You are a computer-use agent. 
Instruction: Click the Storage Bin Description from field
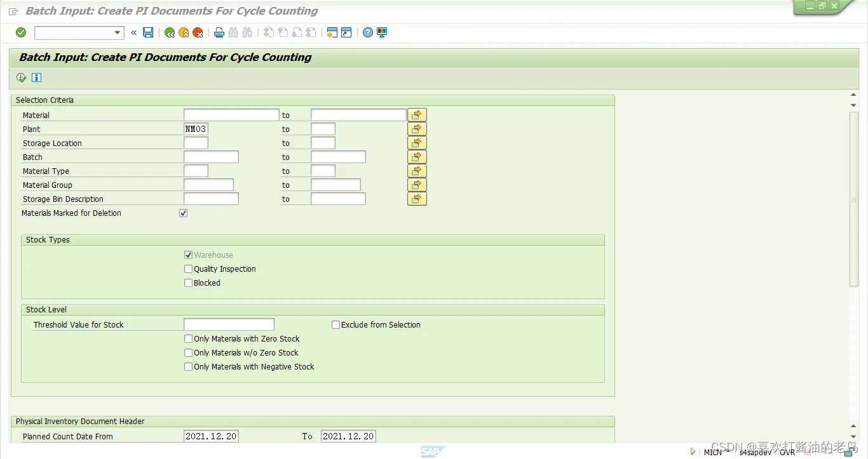[x=211, y=199]
